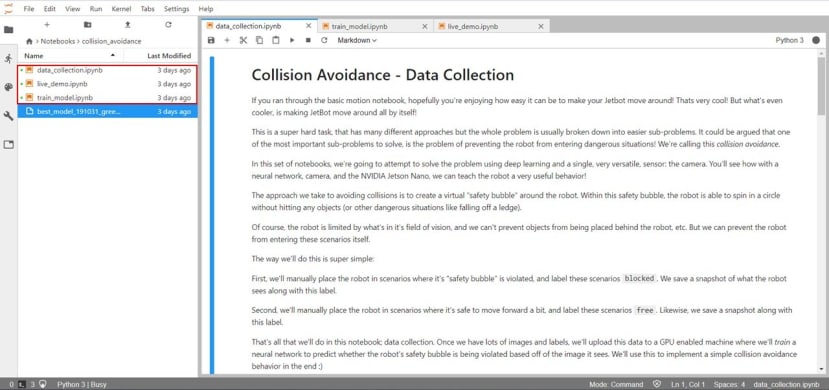Click the New Launcher plus icon
829x390 pixels.
[x=47, y=25]
